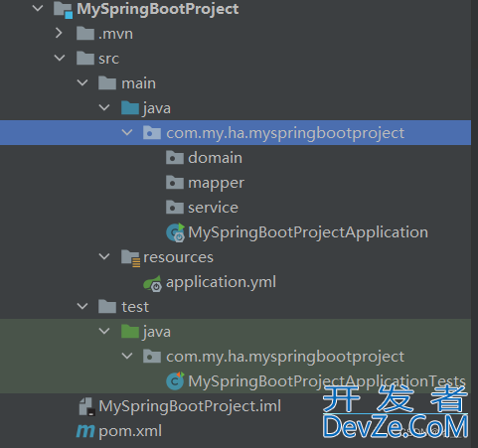The image size is (478, 448).
Task: Collapse the test package com.my.ha.myspringbootproject chevron
Action: coord(127,356)
